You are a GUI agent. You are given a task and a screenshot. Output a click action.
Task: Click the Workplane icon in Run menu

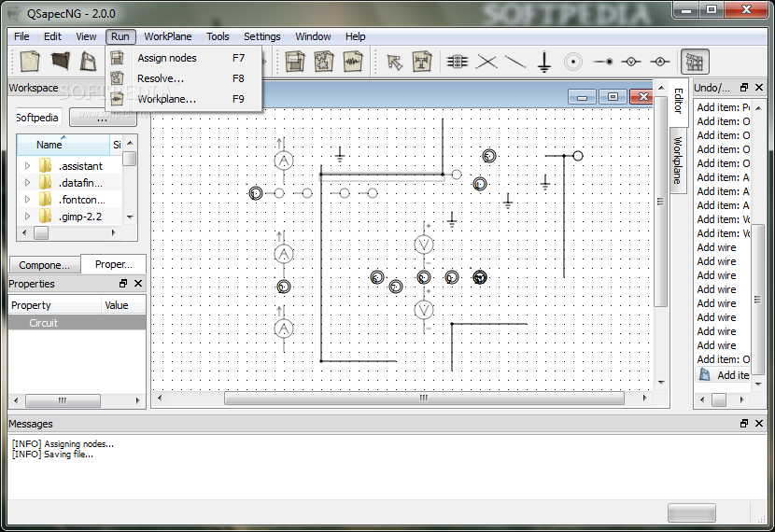(x=117, y=99)
